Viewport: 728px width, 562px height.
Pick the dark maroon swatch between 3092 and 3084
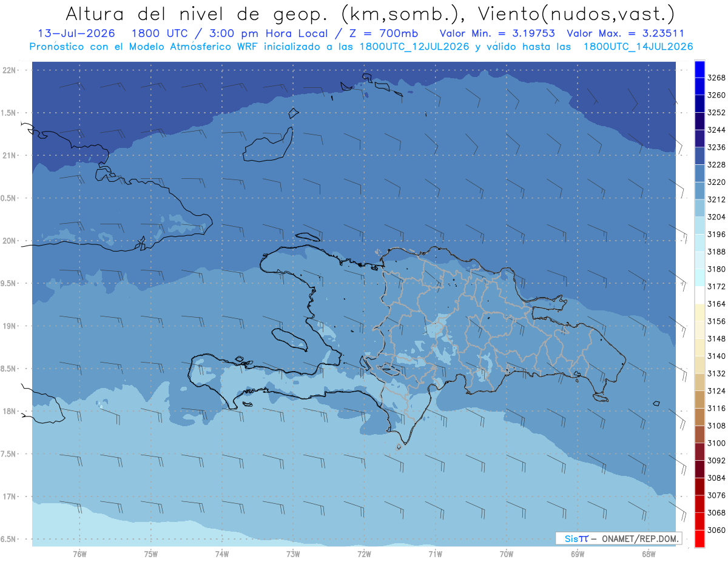699,469
